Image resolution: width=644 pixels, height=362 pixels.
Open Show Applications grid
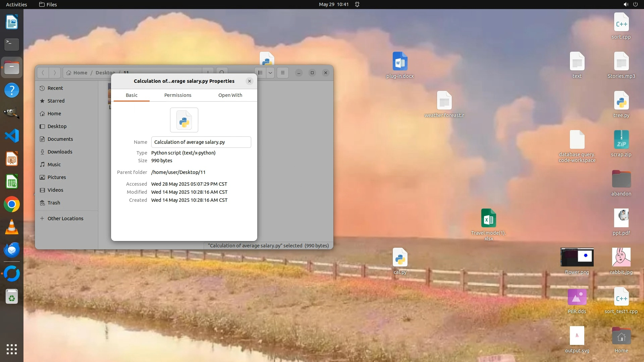point(12,349)
